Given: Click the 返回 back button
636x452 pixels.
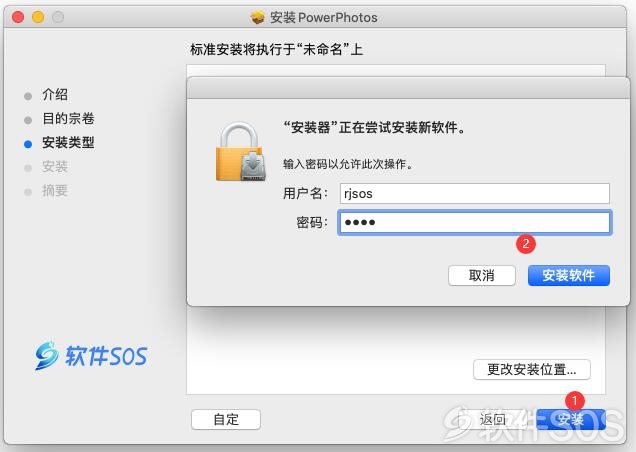Looking at the screenshot, I should coord(492,419).
